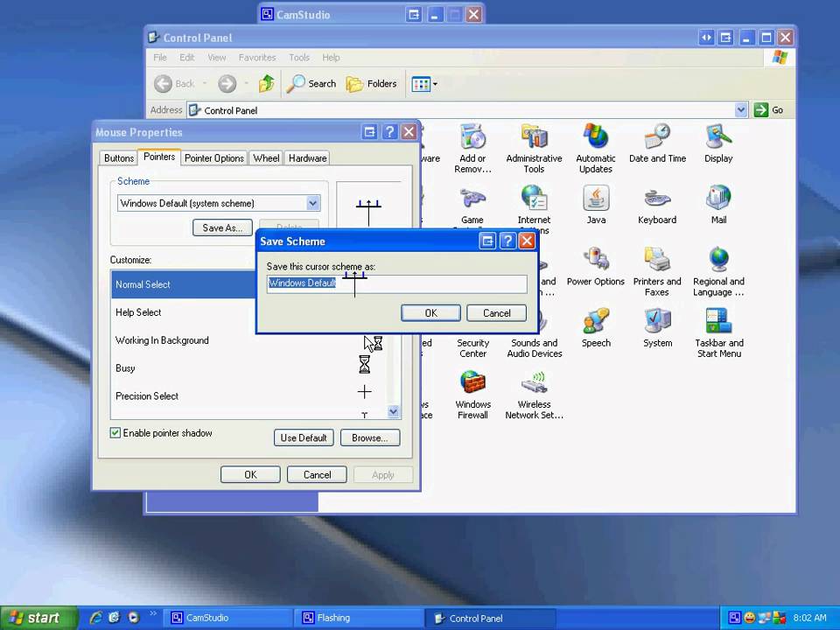
Task: Open Taskbar and Start Menu icon
Action: click(x=718, y=332)
